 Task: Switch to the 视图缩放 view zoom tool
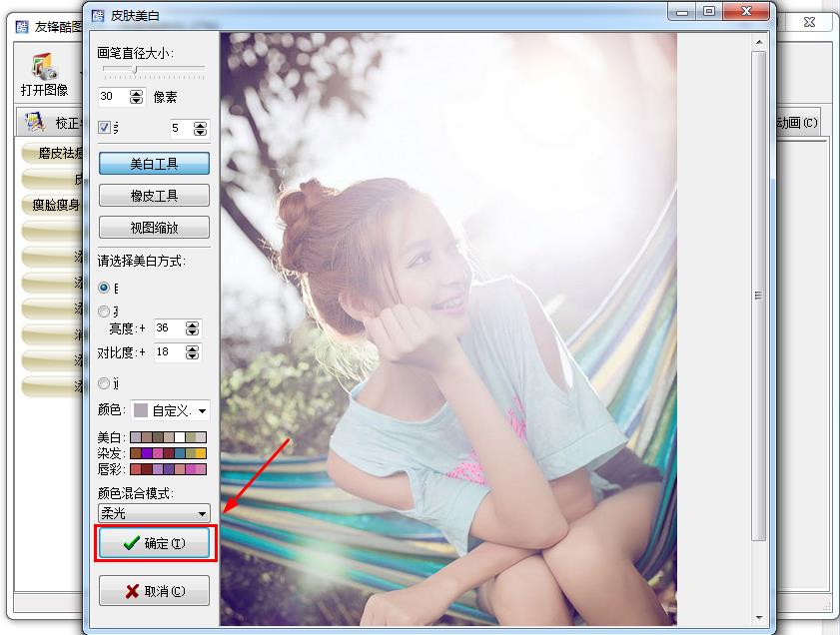pyautogui.click(x=154, y=227)
